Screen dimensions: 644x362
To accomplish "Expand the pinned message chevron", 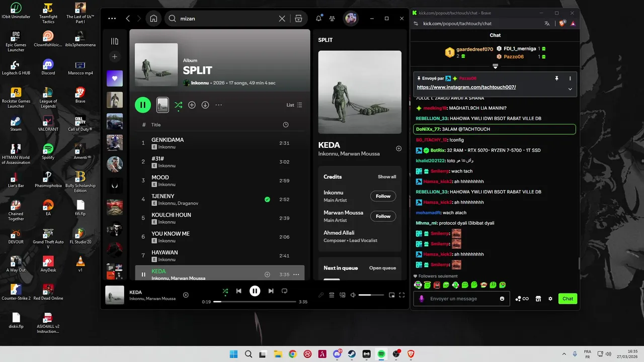I will (x=570, y=89).
